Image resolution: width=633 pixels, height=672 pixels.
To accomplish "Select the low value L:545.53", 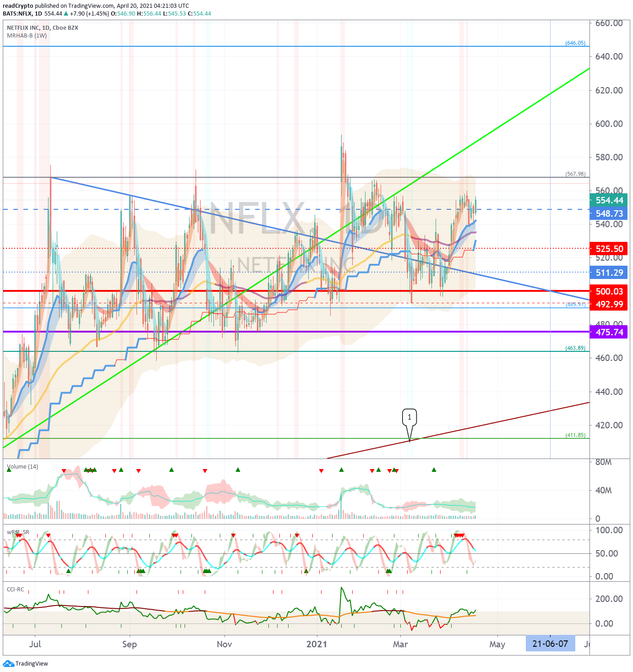I will [175, 14].
